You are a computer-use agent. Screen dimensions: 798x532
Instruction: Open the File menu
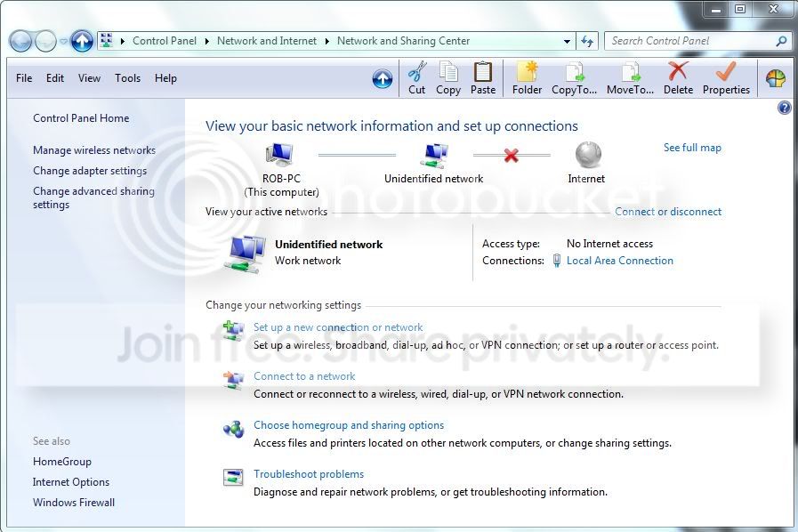24,78
